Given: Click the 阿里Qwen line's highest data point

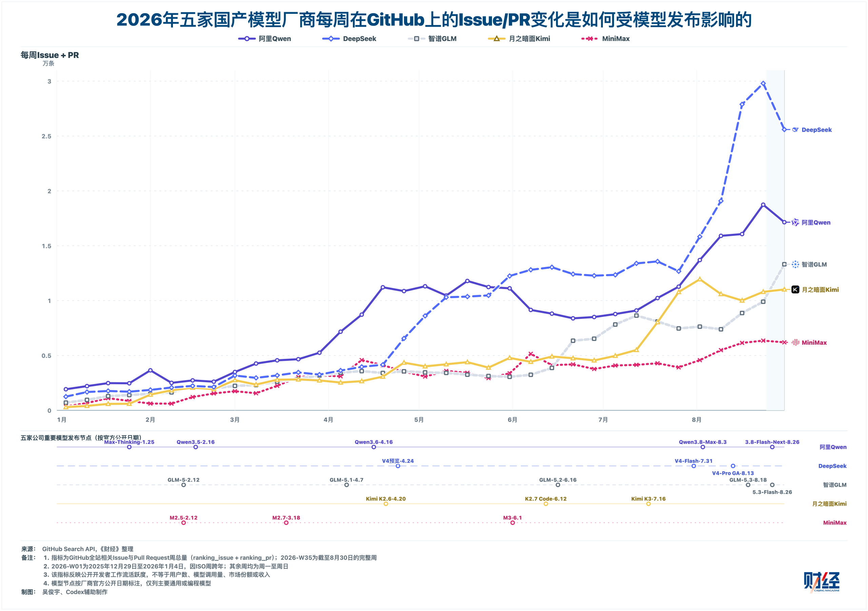Looking at the screenshot, I should [763, 205].
